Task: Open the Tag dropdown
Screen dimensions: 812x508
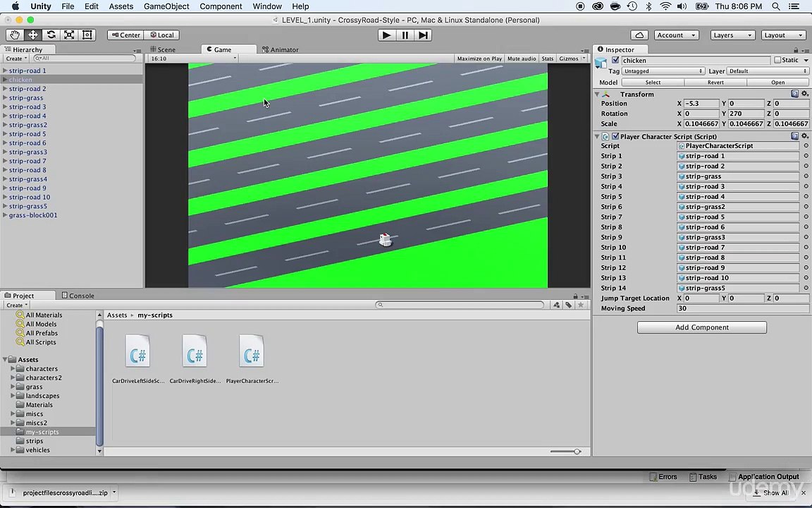Action: click(663, 71)
